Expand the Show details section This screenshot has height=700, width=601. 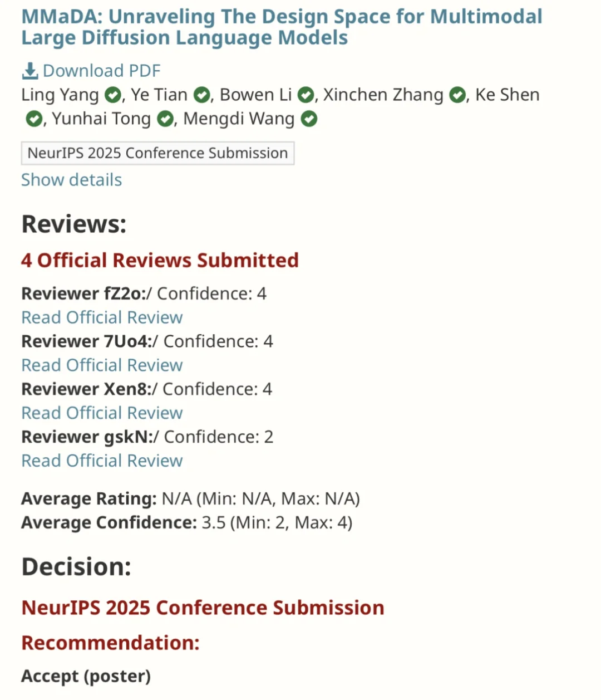coord(71,180)
